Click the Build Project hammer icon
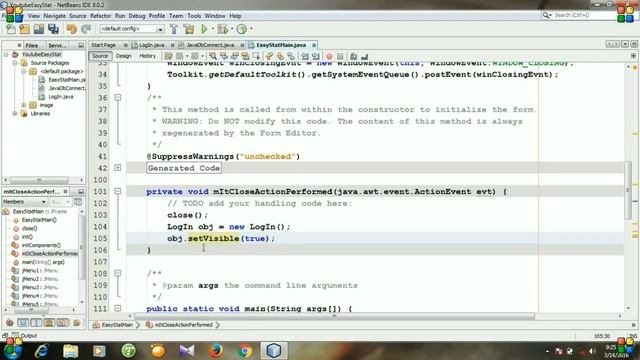Viewport: 640px width, 360px height. click(174, 29)
